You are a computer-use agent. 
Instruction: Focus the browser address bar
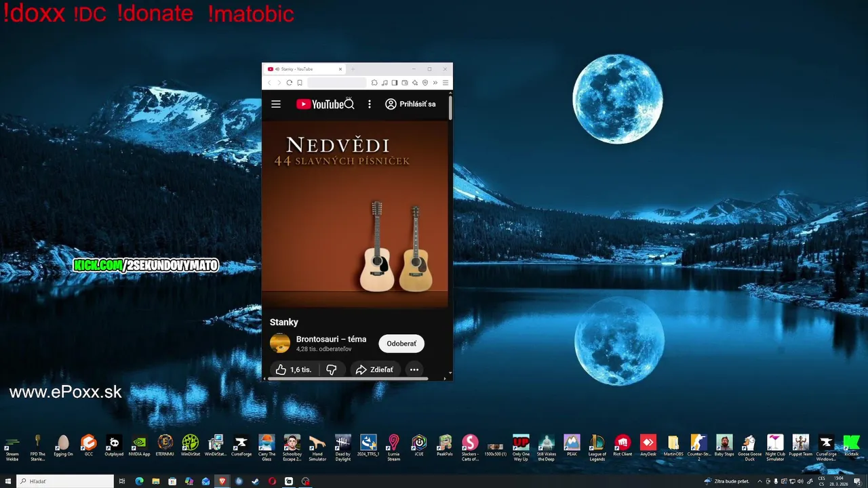point(336,83)
